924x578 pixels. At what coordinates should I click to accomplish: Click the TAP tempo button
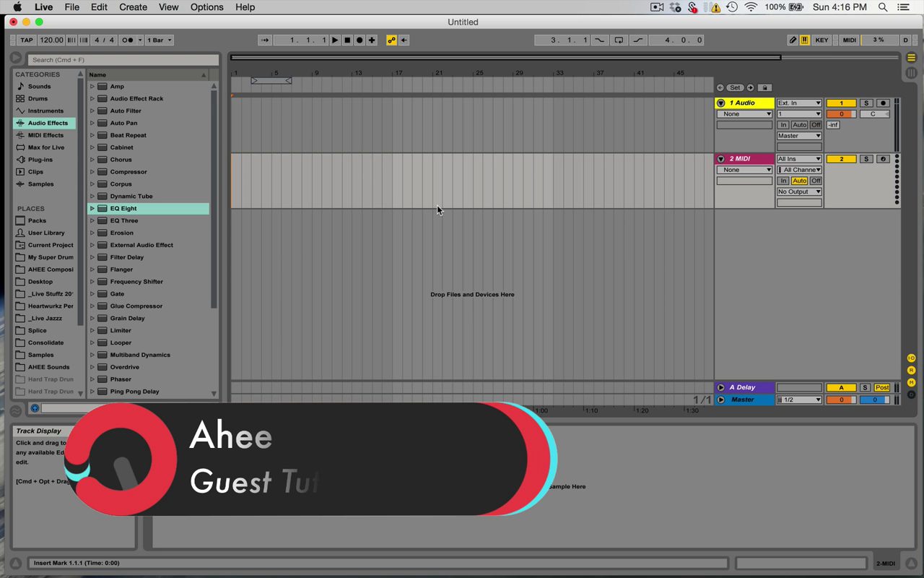tap(27, 40)
